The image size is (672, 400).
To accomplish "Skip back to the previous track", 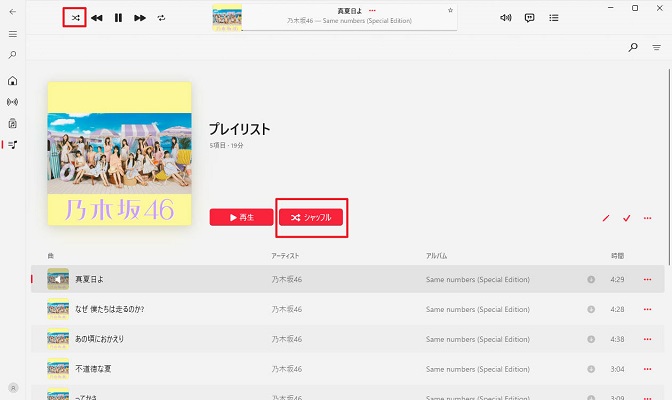I will pyautogui.click(x=96, y=18).
